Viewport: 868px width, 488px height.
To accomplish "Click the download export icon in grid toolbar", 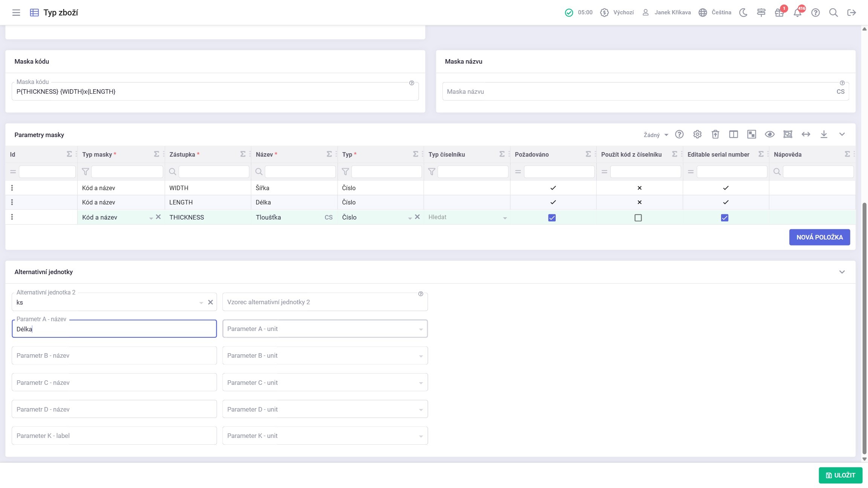I will point(824,134).
